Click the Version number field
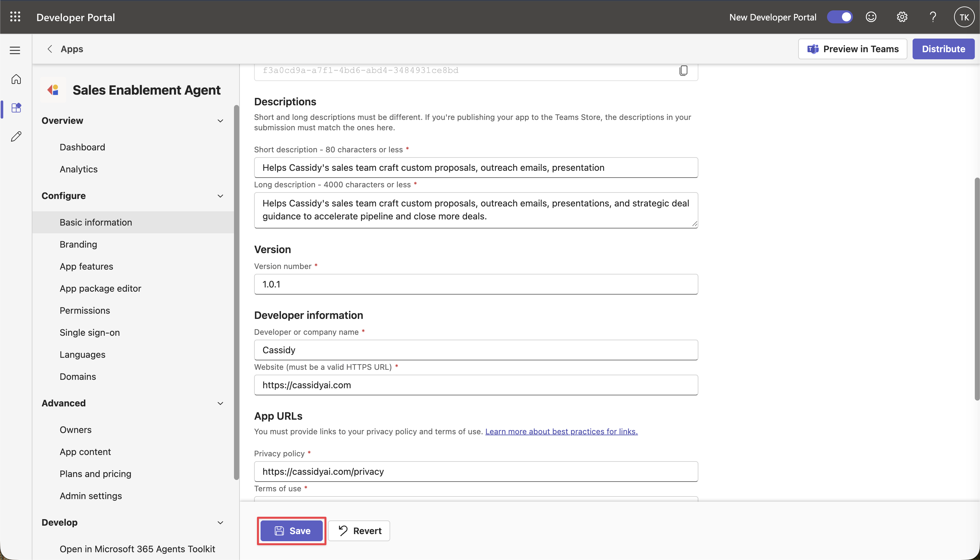Image resolution: width=980 pixels, height=560 pixels. pyautogui.click(x=476, y=284)
